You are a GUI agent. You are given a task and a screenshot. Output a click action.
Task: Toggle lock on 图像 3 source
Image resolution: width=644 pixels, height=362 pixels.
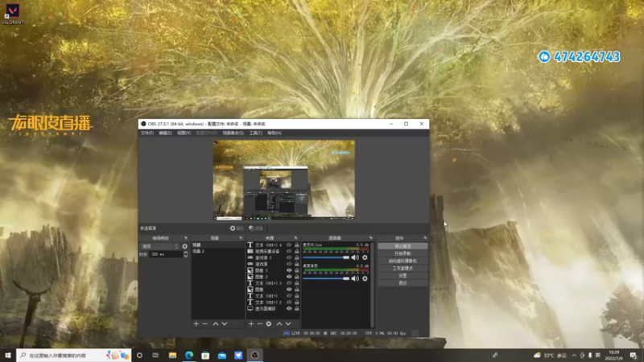coord(296,270)
